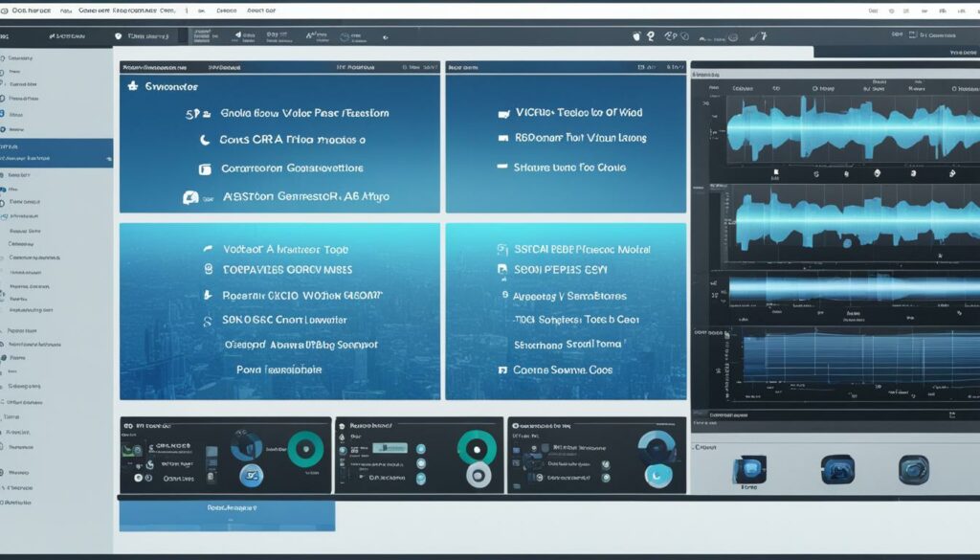
Task: Open the '99Voooaoe' tab in first panel header
Action: click(224, 67)
